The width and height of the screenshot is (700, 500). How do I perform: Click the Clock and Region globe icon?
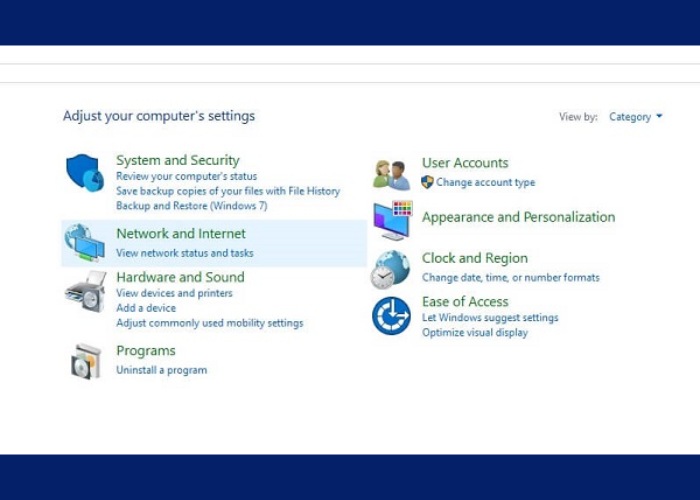391,269
